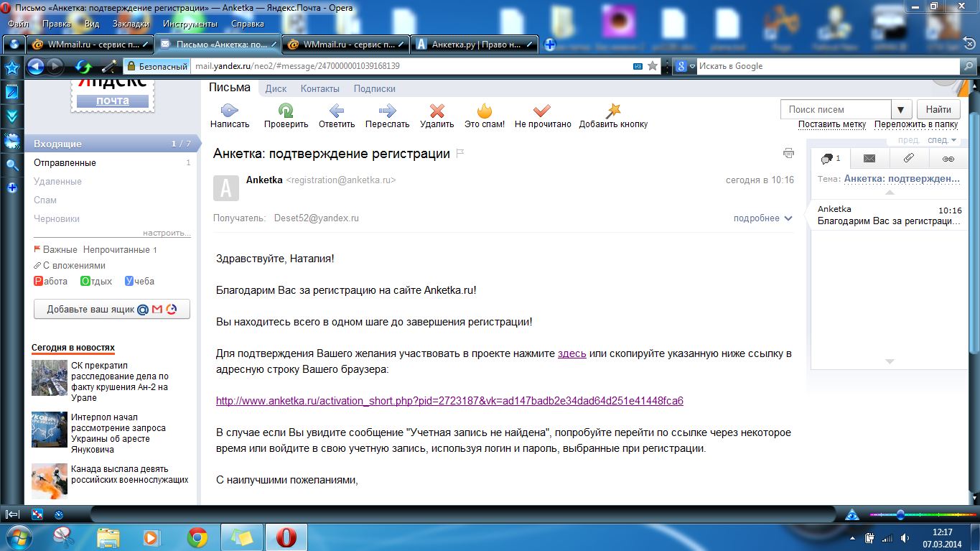
Task: Bookmark this page with the address bar star
Action: 653,66
